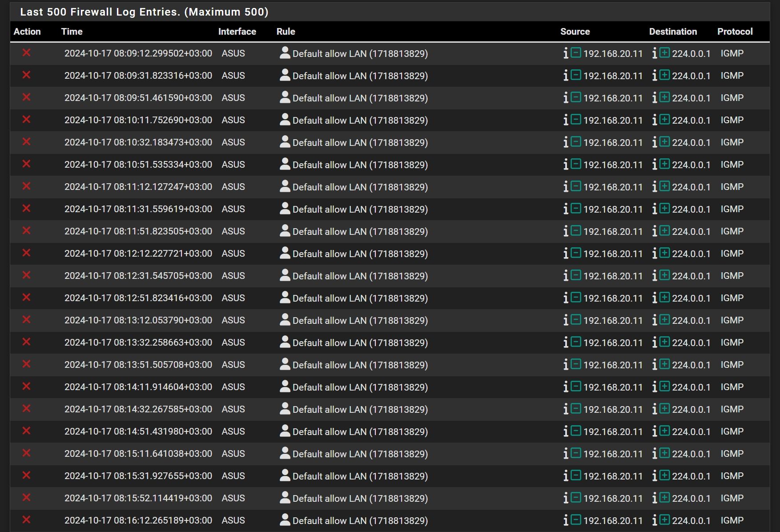Click the Rule column header

click(x=285, y=32)
